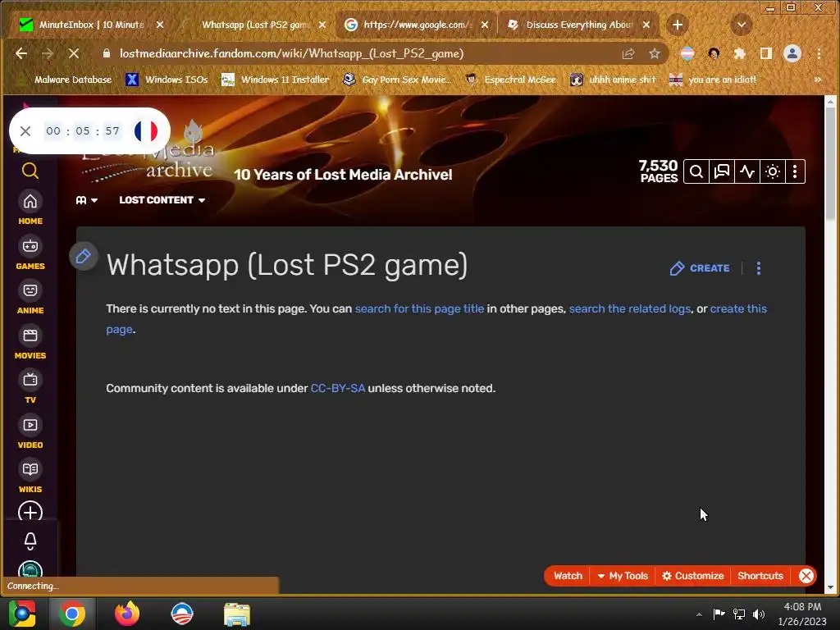Stop loading the page

point(73,53)
